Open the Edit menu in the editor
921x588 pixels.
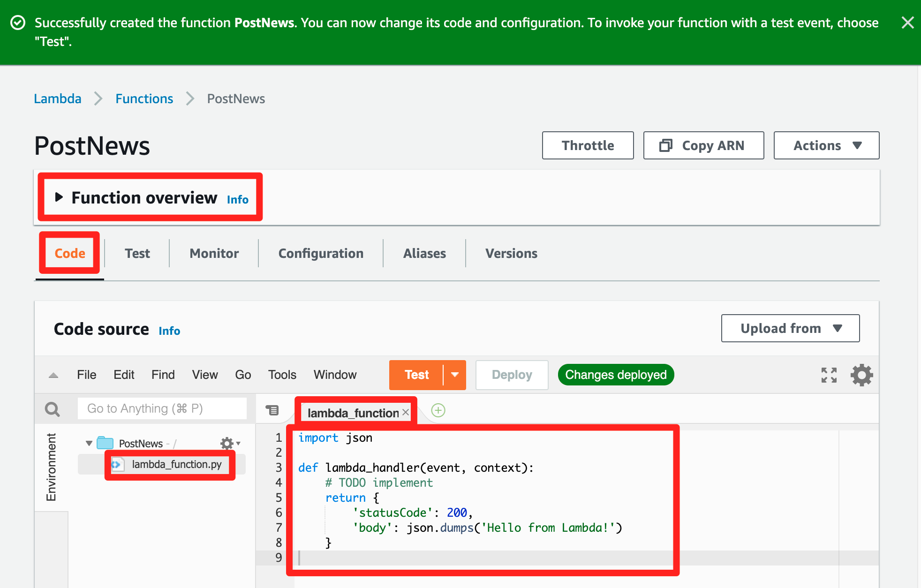124,375
